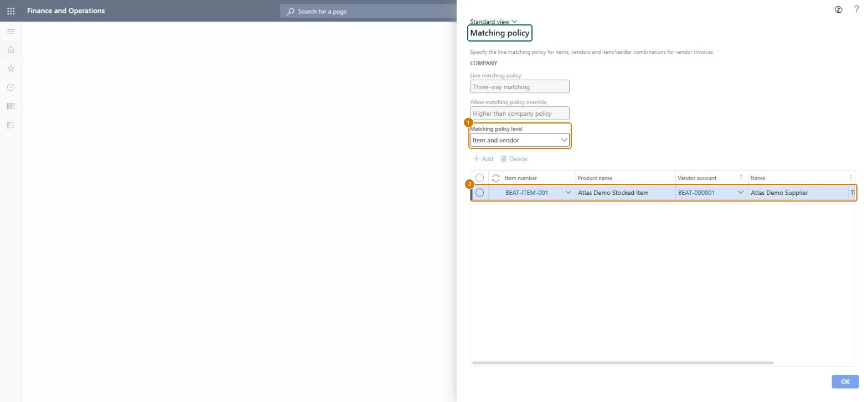Open Recent clock icon in the sidebar

tap(11, 87)
